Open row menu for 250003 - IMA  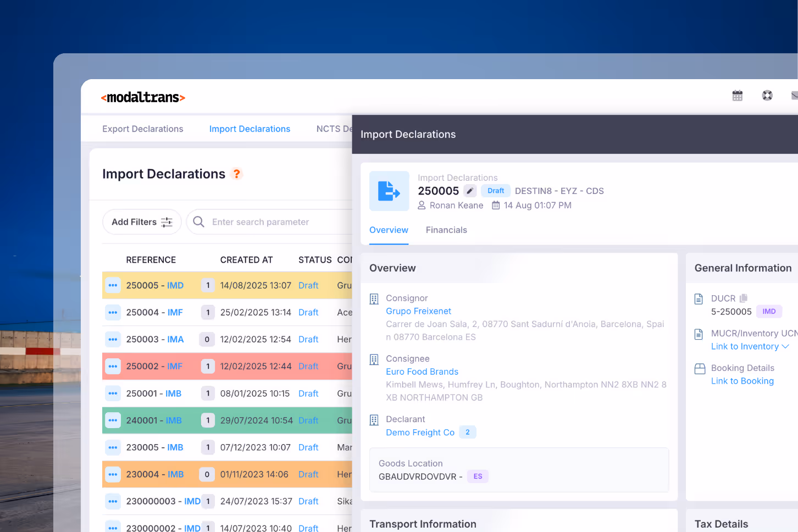[x=113, y=339]
